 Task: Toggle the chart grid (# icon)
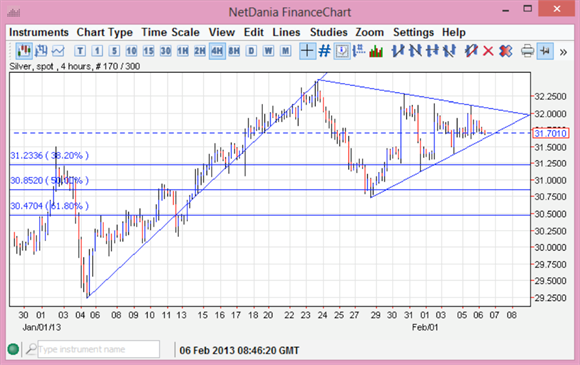324,51
